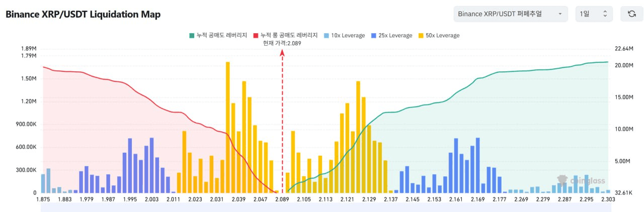The image size is (644, 212).
Task: Open the Binance XRP/USDT 퍼페추얼 dropdown
Action: tap(511, 14)
